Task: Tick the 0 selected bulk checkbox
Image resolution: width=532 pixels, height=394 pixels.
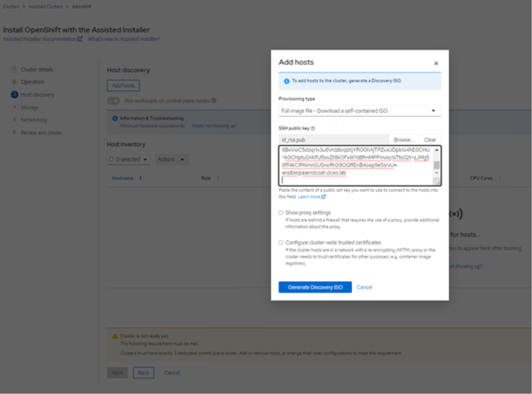Action: coord(111,159)
